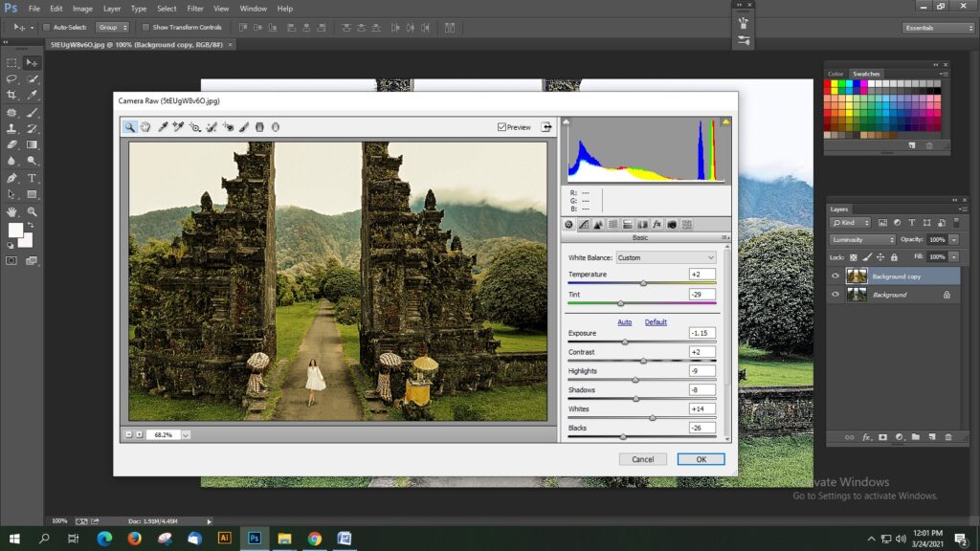Click the Default link
This screenshot has width=980, height=551.
tap(656, 322)
